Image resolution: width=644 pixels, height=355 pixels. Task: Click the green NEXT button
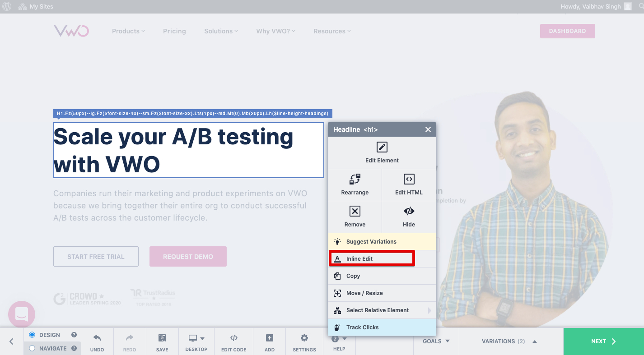(x=604, y=341)
